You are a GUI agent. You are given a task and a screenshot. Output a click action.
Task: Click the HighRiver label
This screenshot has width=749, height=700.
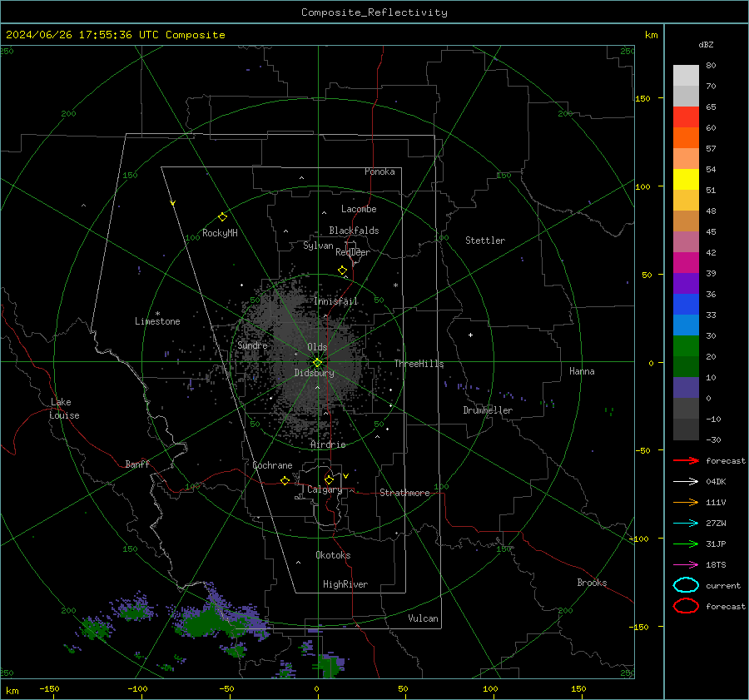pos(345,584)
